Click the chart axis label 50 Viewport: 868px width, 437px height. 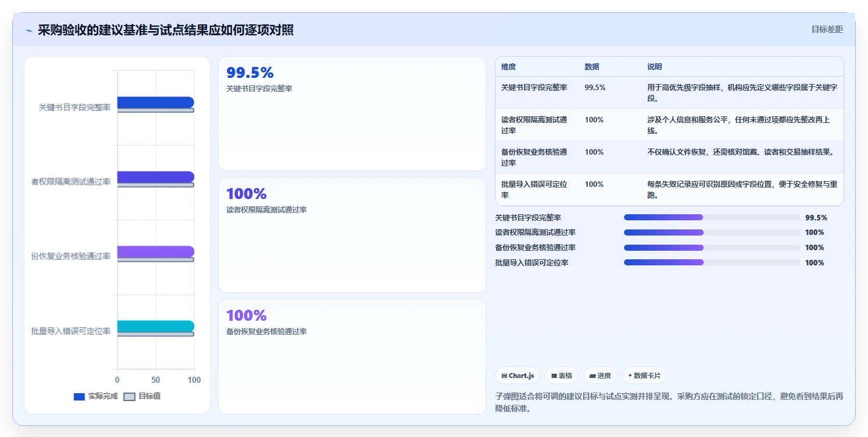coord(156,380)
